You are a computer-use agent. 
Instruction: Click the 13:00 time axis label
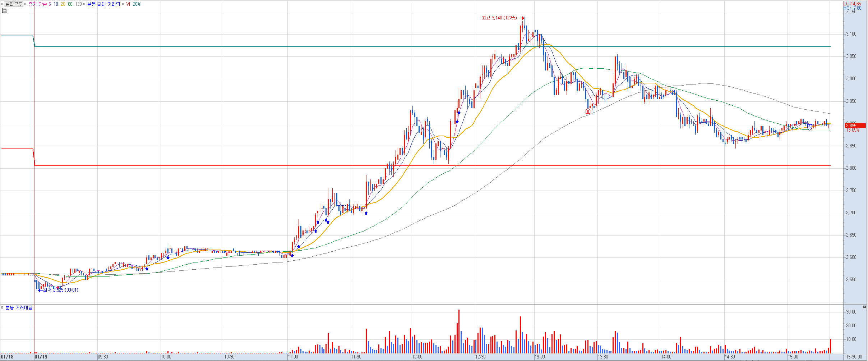[x=540, y=357]
